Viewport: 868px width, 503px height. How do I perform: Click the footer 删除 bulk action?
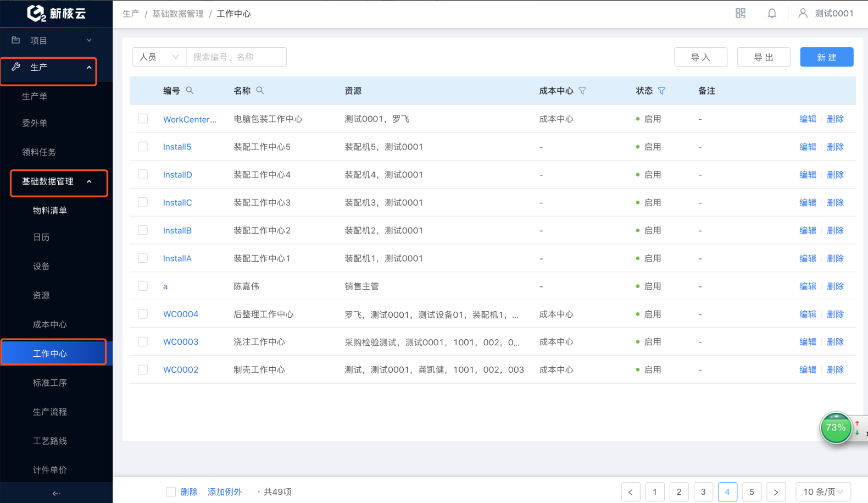pos(189,492)
